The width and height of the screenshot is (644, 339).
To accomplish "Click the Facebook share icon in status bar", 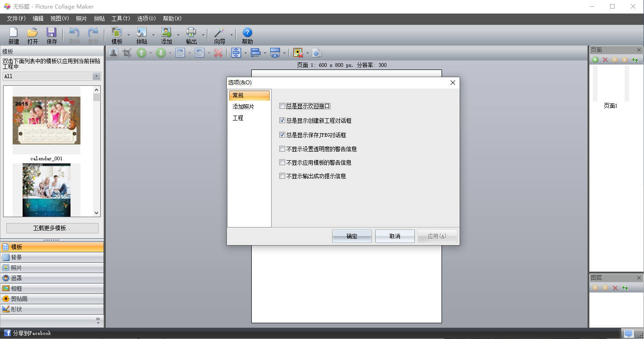I will tap(7, 333).
